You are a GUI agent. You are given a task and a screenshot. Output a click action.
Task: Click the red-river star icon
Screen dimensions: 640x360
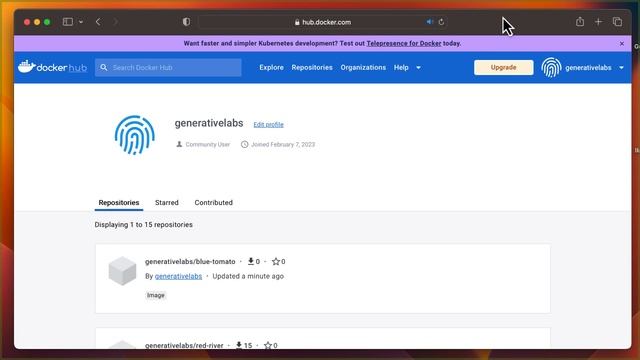268,345
